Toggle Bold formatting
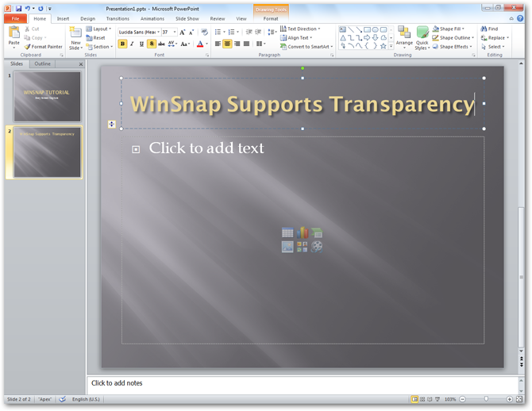Screen dimensions: 532x411 [122, 44]
